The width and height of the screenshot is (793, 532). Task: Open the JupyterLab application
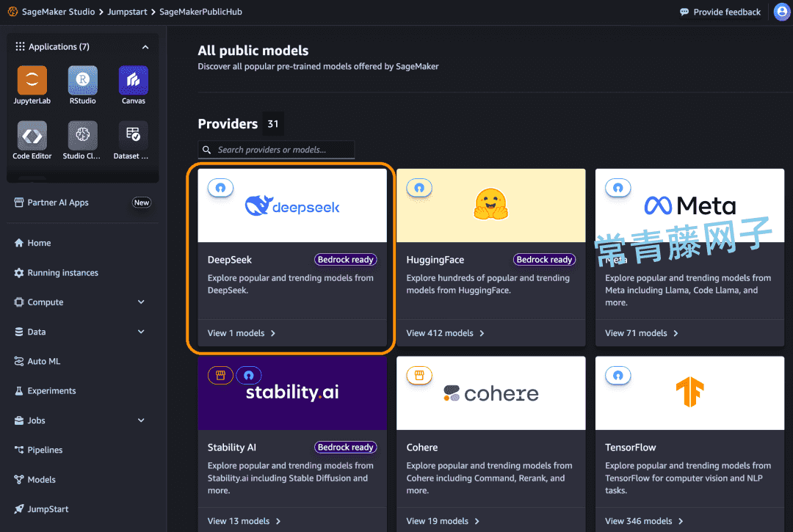(x=32, y=80)
